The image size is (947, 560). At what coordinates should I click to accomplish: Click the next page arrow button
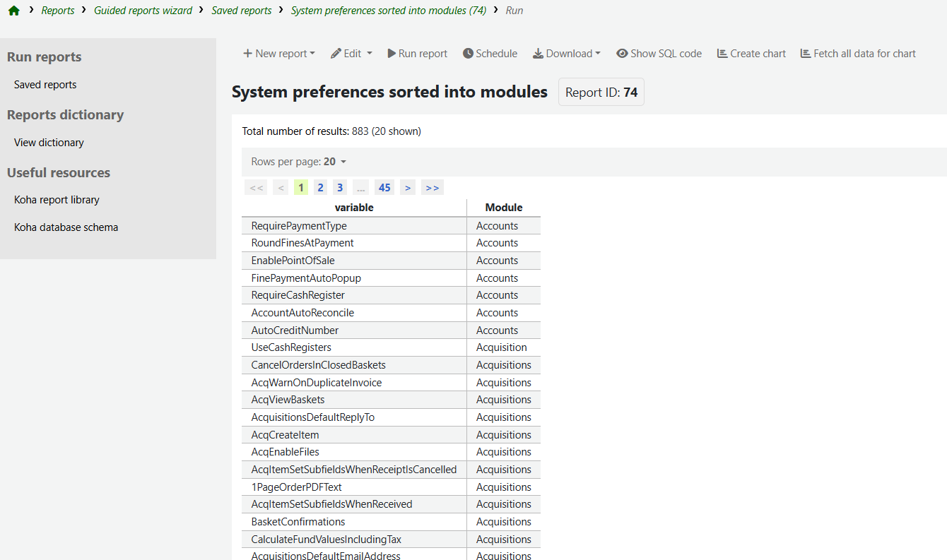click(408, 187)
